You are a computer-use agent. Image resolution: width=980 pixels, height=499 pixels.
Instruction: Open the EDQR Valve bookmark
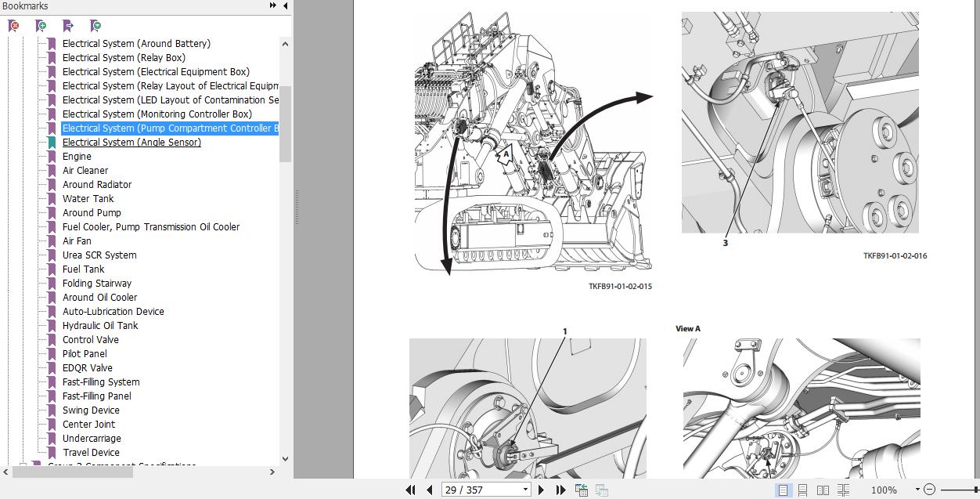pos(88,367)
